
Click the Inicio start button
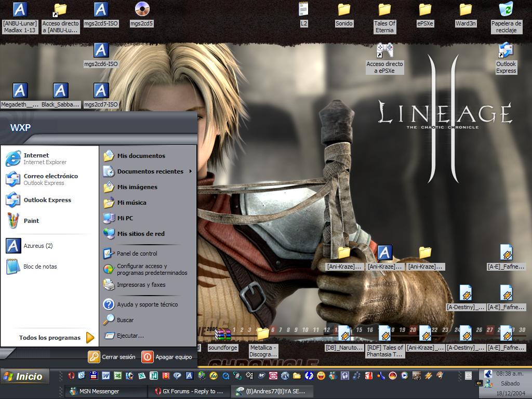coord(24,376)
